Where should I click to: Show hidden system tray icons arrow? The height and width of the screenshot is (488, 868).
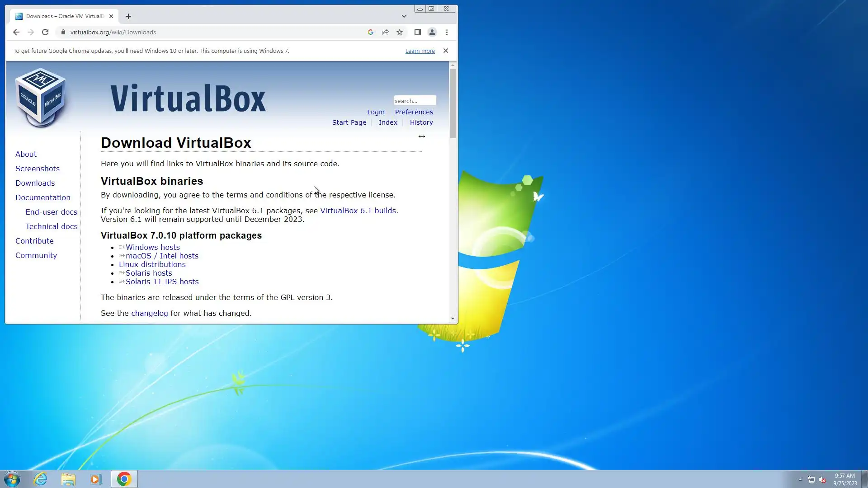pyautogui.click(x=800, y=479)
